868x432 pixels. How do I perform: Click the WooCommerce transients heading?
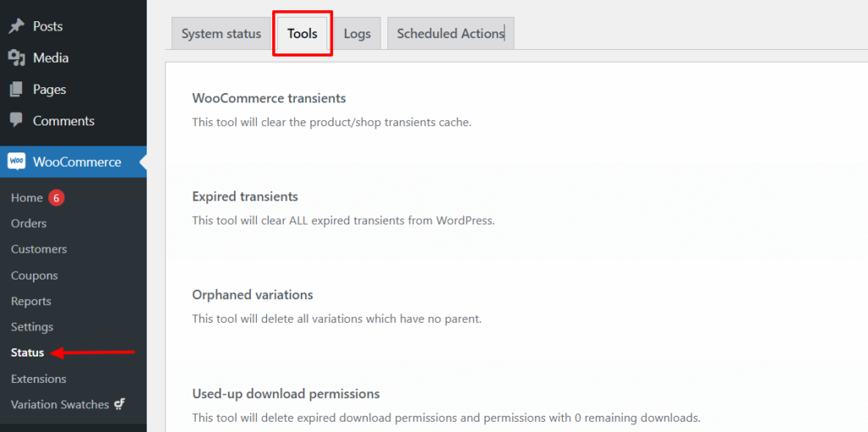pos(269,98)
